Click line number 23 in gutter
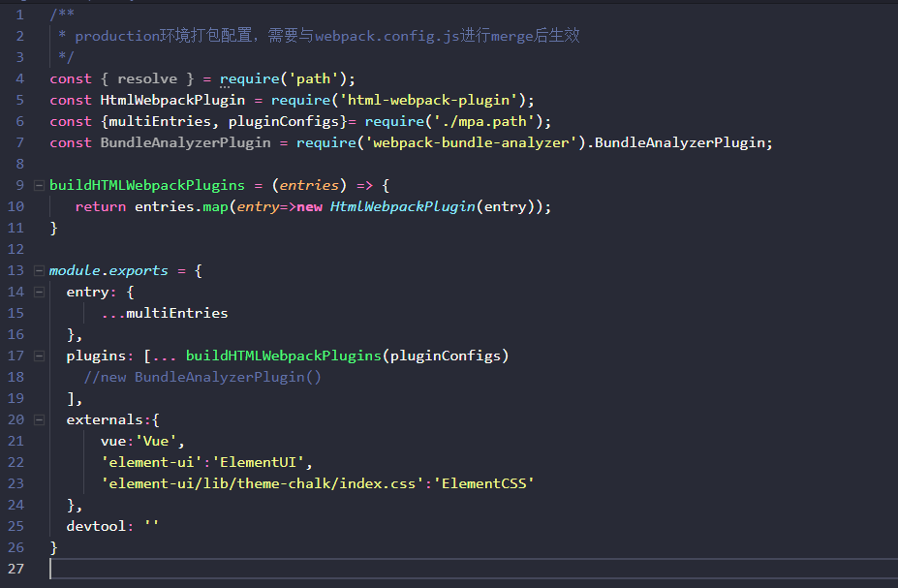This screenshot has width=898, height=588. pyautogui.click(x=16, y=483)
